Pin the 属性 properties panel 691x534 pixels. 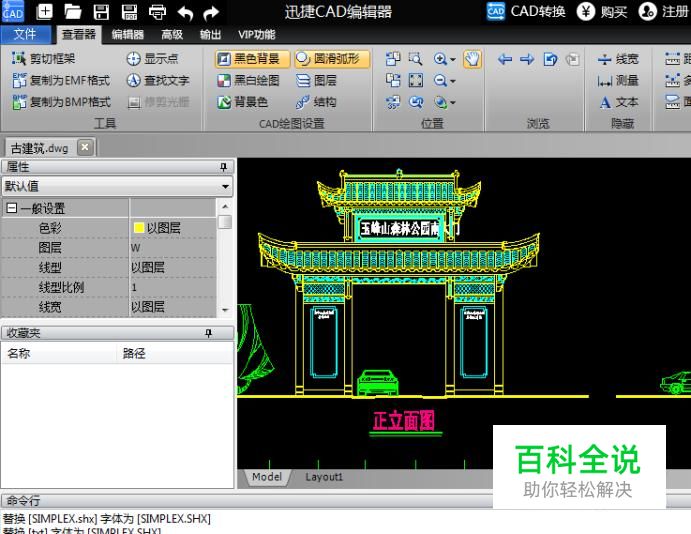pyautogui.click(x=223, y=167)
